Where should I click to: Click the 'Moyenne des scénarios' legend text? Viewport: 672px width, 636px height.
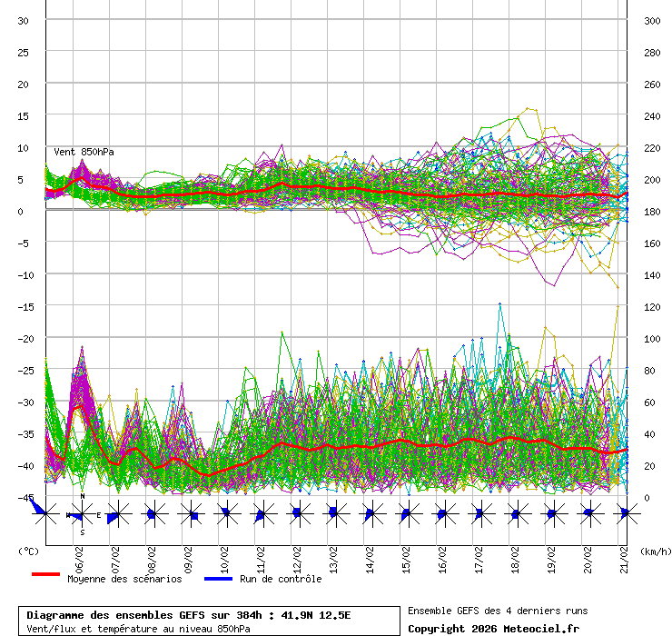124,579
